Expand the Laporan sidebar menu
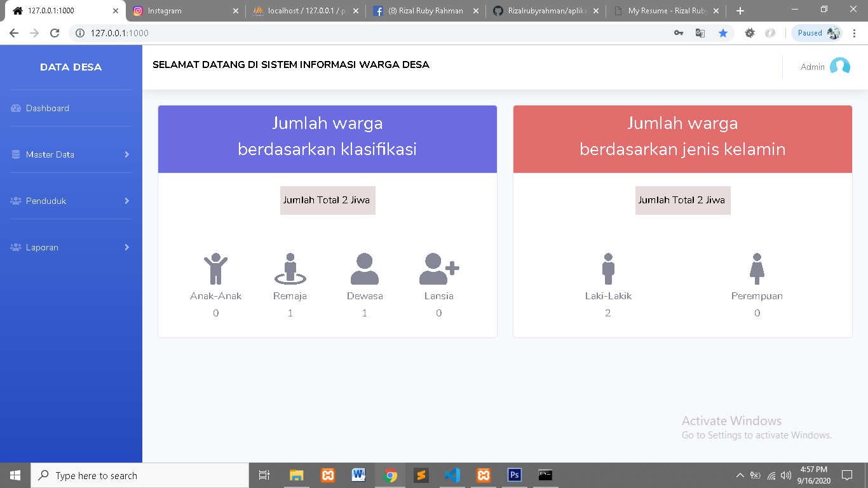Viewport: 868px width, 488px height. [x=71, y=247]
